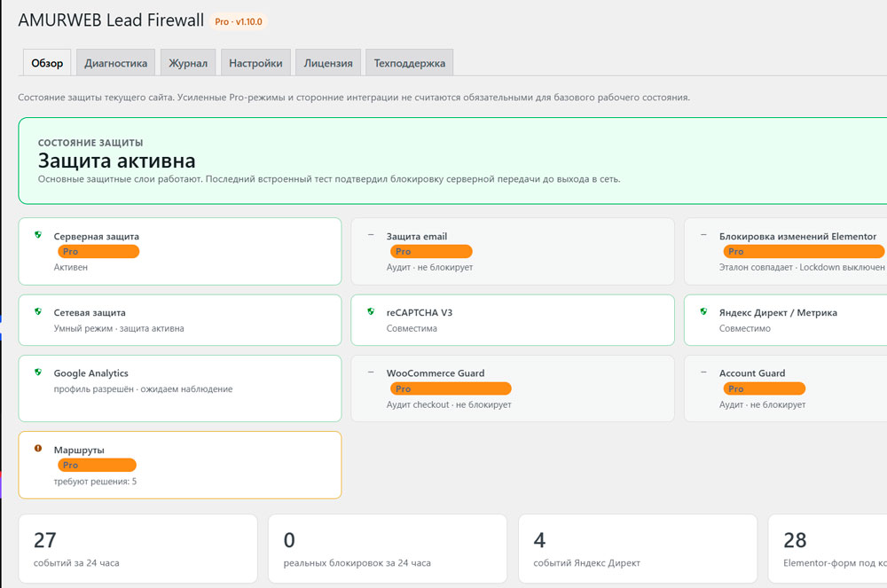Click the Account Guard card title
This screenshot has height=588, width=887.
coord(752,373)
